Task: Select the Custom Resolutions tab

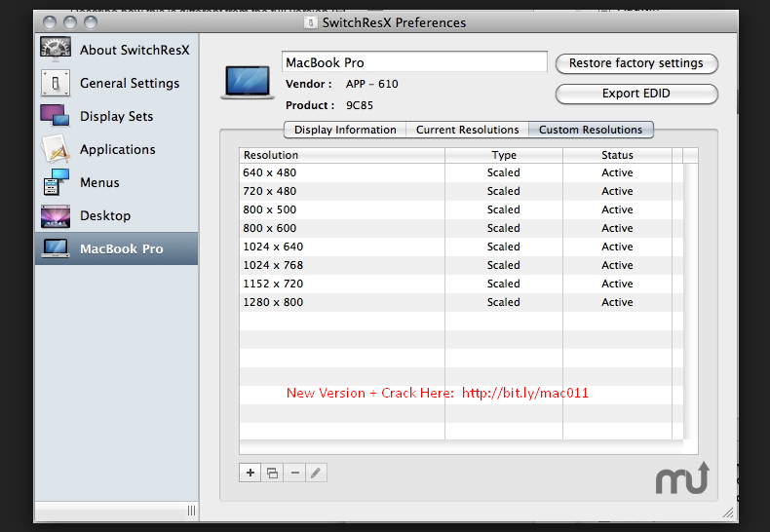Action: tap(591, 130)
